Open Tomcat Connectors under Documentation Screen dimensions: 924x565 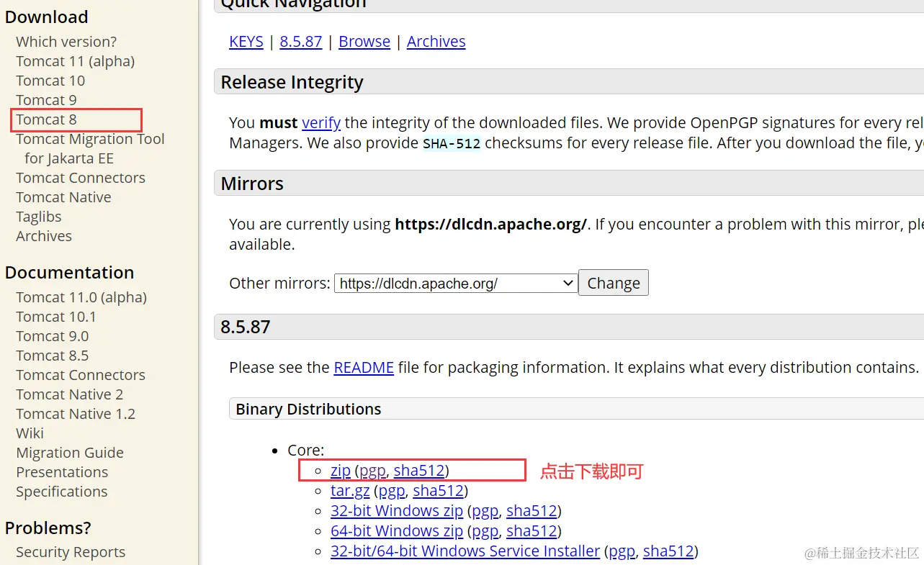click(x=81, y=375)
